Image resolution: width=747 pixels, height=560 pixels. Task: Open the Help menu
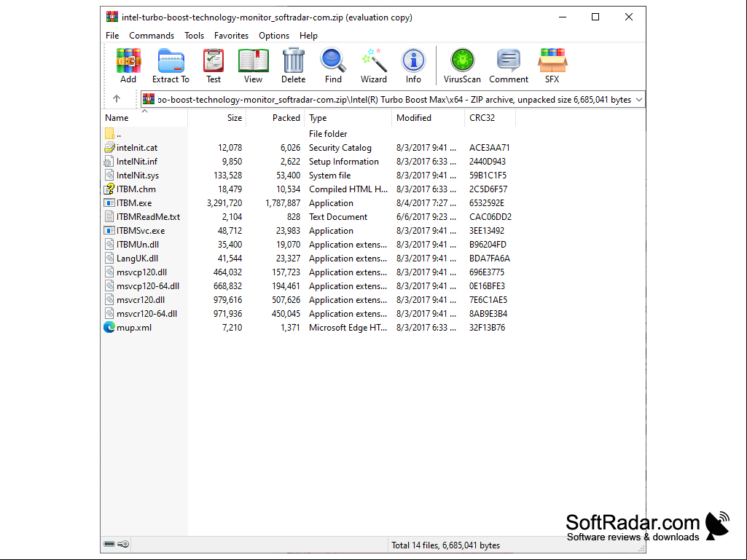pos(308,36)
